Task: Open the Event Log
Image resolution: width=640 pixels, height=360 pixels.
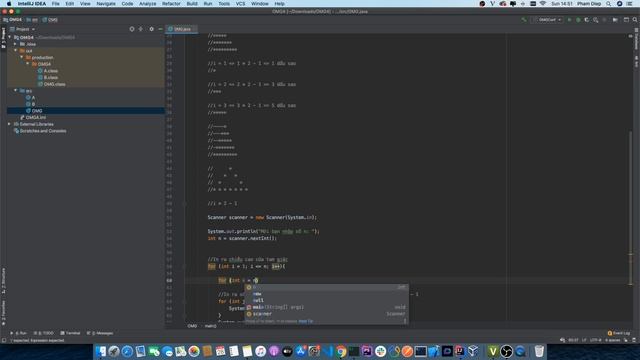Action: tap(619, 333)
